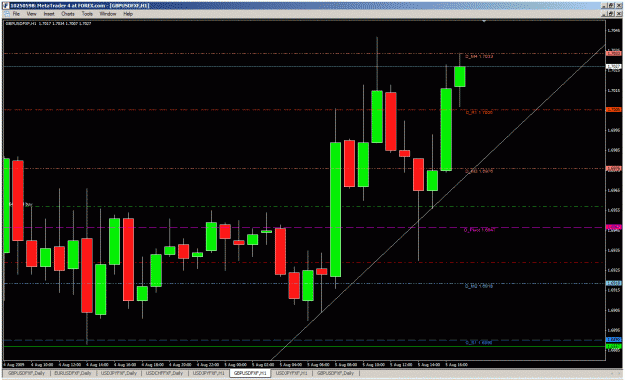
Task: Open the Window menu
Action: coord(108,14)
